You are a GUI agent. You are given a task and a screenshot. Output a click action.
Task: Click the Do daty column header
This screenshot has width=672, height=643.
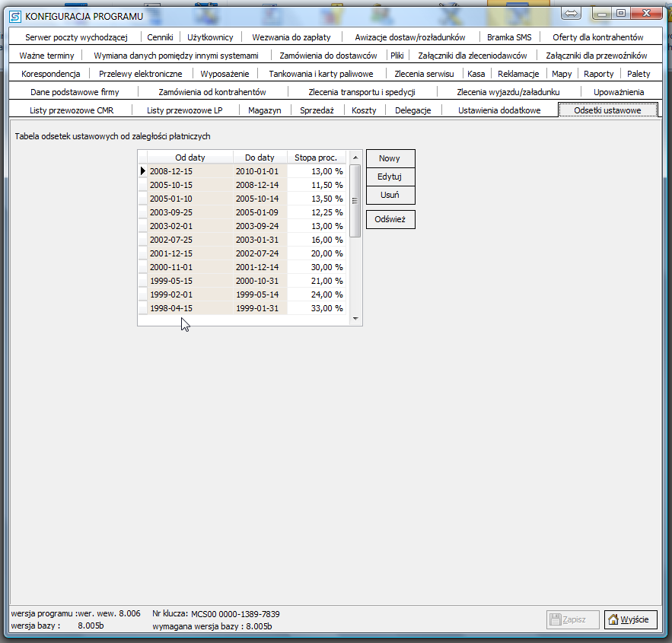click(260, 158)
